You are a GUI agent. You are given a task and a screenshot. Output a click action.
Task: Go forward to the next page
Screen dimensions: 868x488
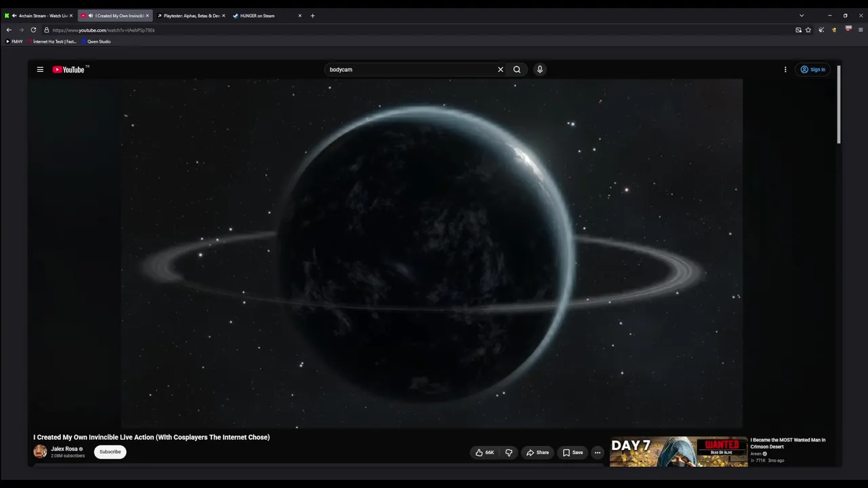[x=21, y=30]
